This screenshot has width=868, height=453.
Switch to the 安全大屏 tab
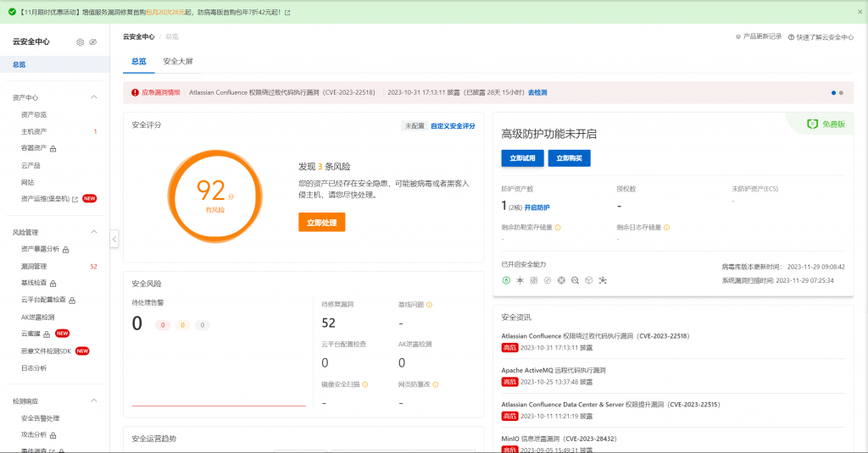pyautogui.click(x=178, y=61)
